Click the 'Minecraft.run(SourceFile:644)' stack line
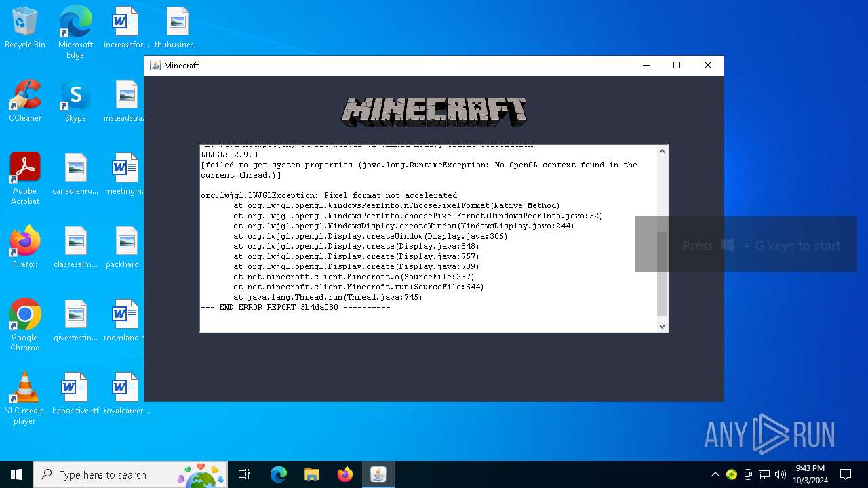This screenshot has height=488, width=868. pos(359,287)
